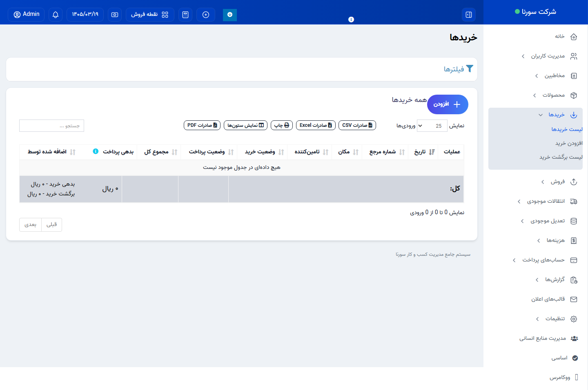The height and width of the screenshot is (390, 588).
Task: Expand the انتقالات موجودی chevron
Action: click(519, 202)
